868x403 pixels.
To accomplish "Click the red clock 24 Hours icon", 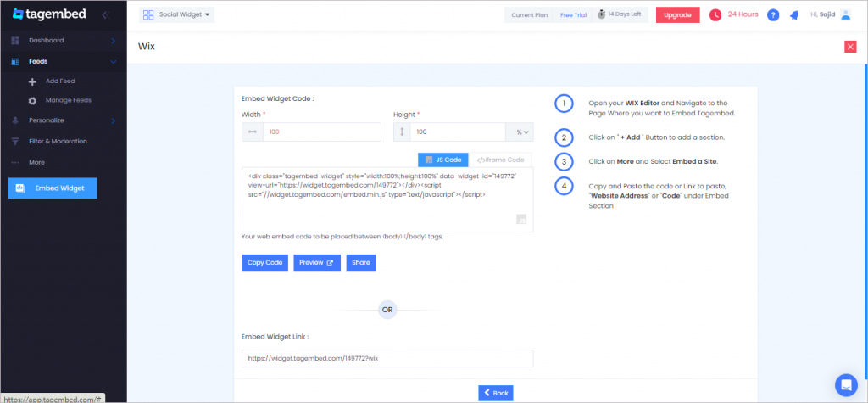I will pos(715,15).
